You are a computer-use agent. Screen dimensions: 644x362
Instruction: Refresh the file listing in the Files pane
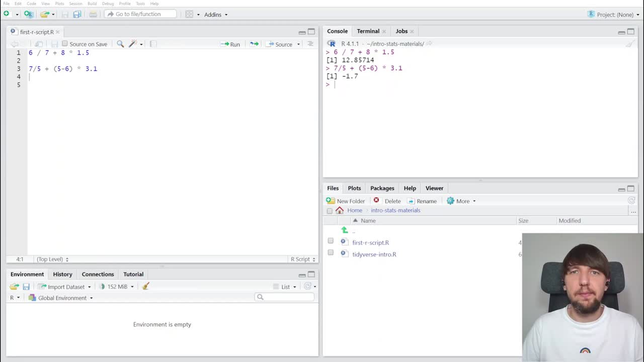click(631, 200)
